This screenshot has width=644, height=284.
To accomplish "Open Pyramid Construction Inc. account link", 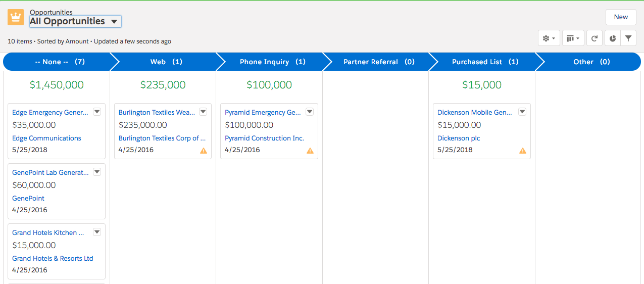I will [x=264, y=138].
